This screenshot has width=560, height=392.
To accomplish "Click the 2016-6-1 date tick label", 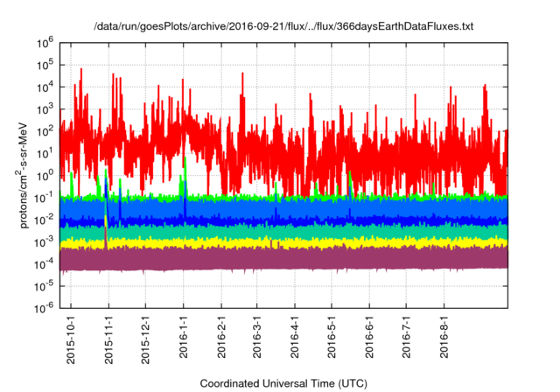I will (369, 337).
